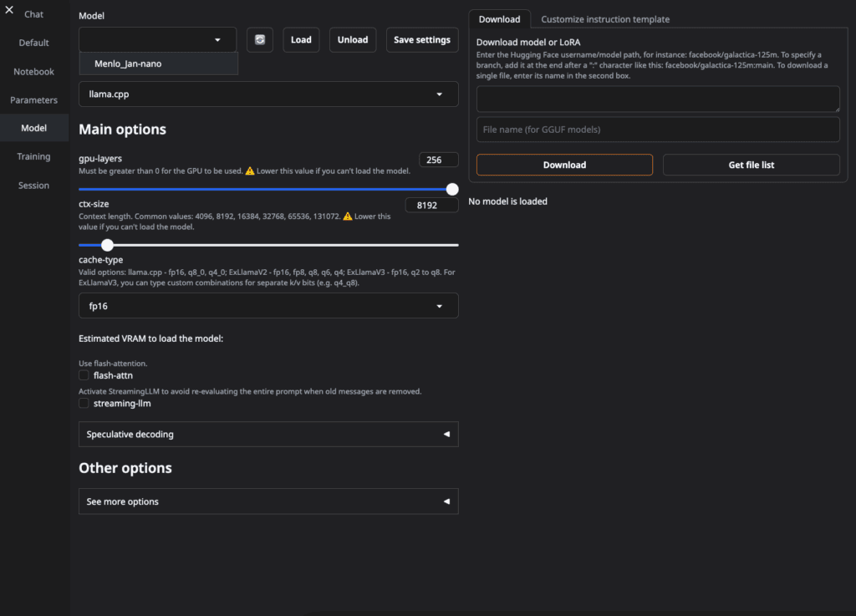Expand the Speculative decoding section
This screenshot has height=616, width=856.
pos(268,435)
